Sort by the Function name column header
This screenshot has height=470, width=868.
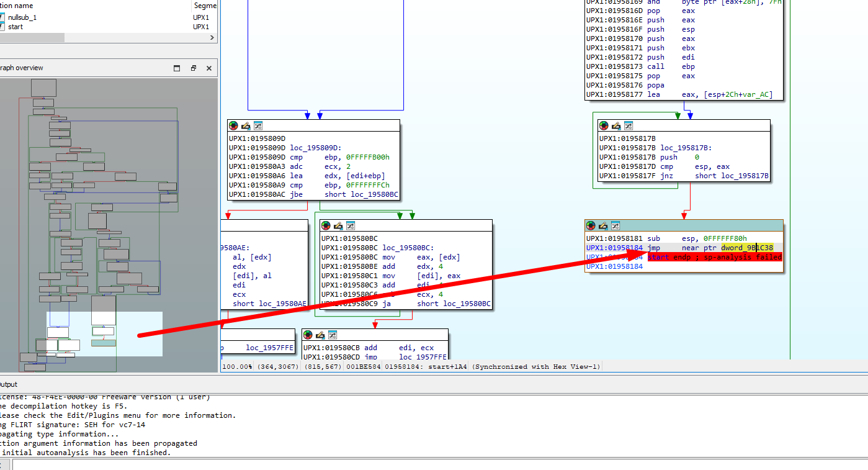(x=17, y=6)
